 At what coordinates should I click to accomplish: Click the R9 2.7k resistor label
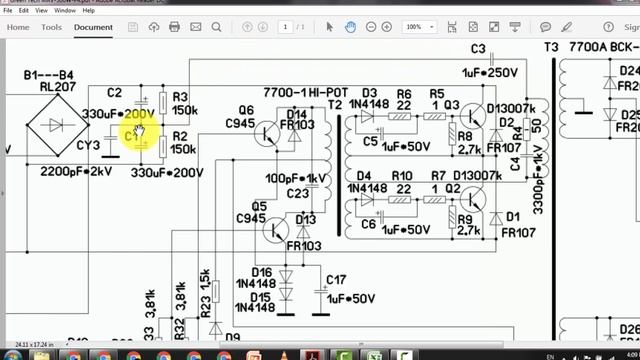point(469,224)
